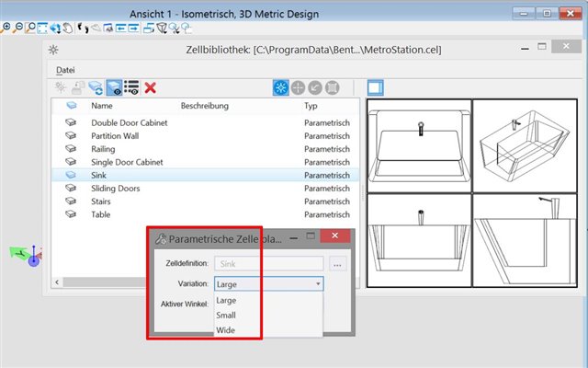The height and width of the screenshot is (368, 588).
Task: Click the cell icon beside Stairs
Action: pyautogui.click(x=71, y=201)
